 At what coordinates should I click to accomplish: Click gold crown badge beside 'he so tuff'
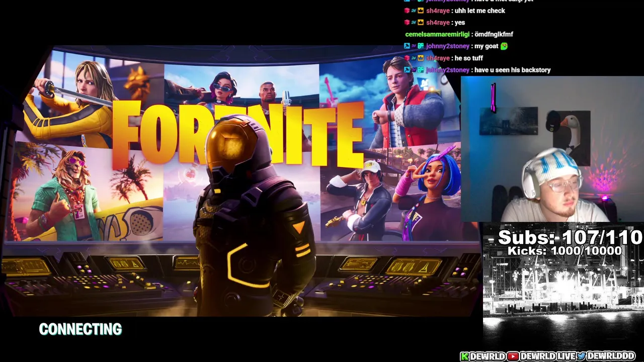click(x=421, y=58)
